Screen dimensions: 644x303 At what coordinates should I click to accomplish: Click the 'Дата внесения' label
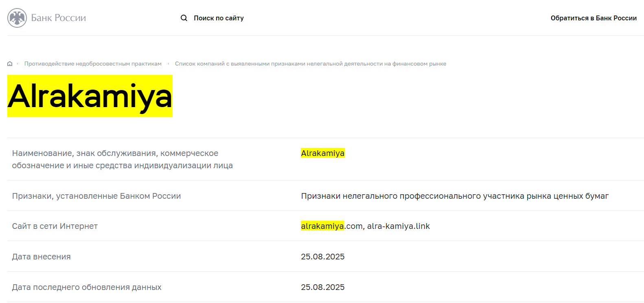[x=42, y=257]
